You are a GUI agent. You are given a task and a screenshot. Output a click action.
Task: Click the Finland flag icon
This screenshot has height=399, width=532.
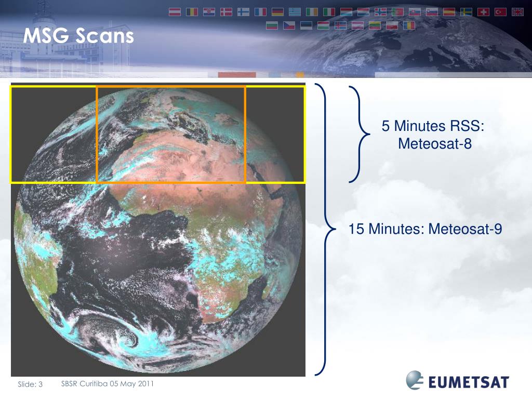(243, 12)
